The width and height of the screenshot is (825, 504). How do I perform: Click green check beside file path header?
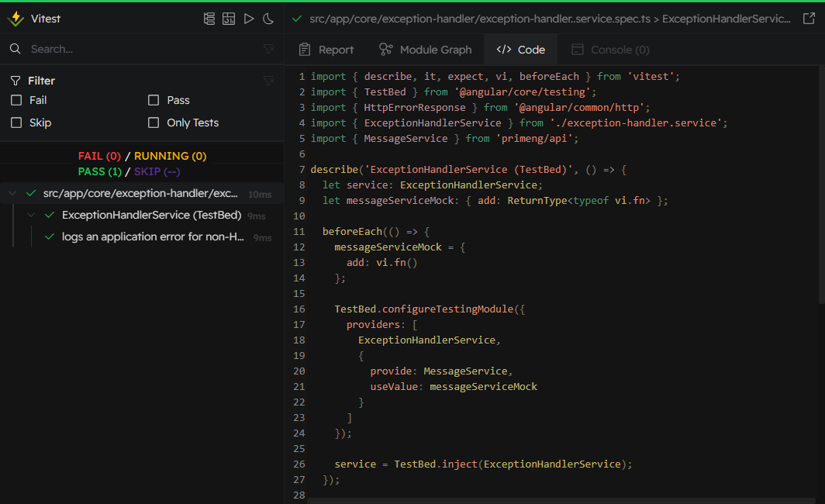pos(297,19)
